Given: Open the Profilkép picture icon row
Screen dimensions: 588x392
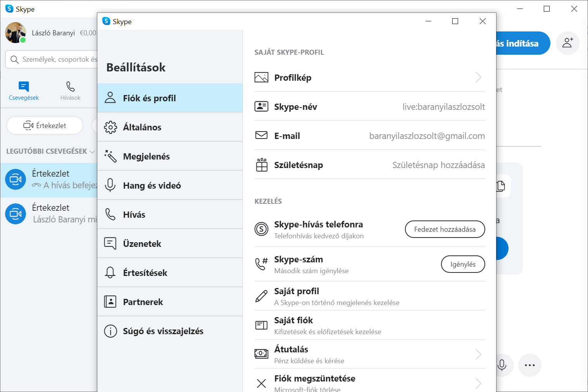Looking at the screenshot, I should [x=370, y=78].
